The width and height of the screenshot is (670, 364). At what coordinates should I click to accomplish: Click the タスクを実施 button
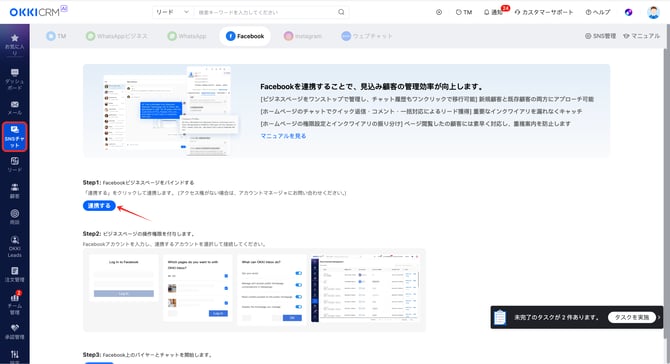[x=632, y=317]
